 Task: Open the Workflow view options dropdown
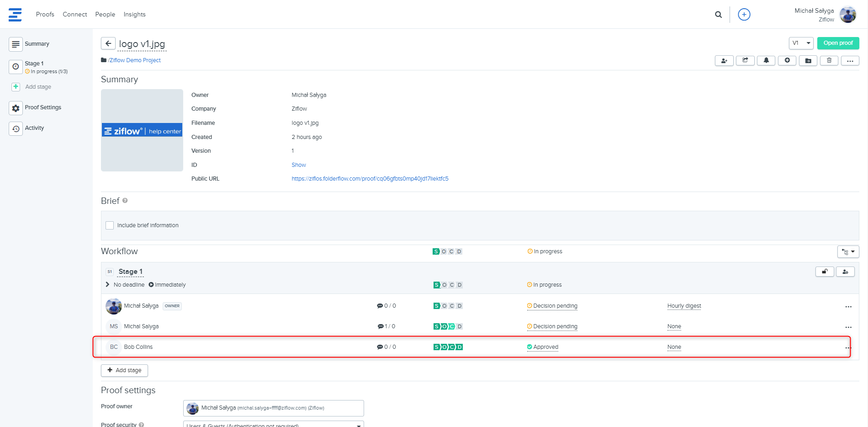(848, 251)
